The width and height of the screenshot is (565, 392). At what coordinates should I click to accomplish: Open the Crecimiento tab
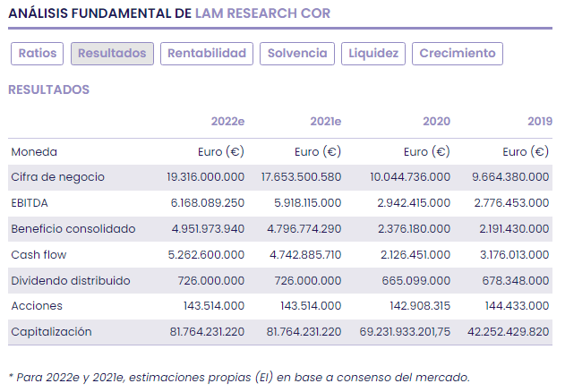(x=458, y=54)
